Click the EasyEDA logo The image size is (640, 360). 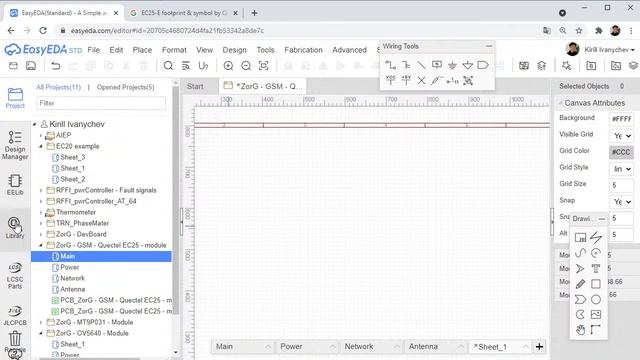tap(43, 50)
